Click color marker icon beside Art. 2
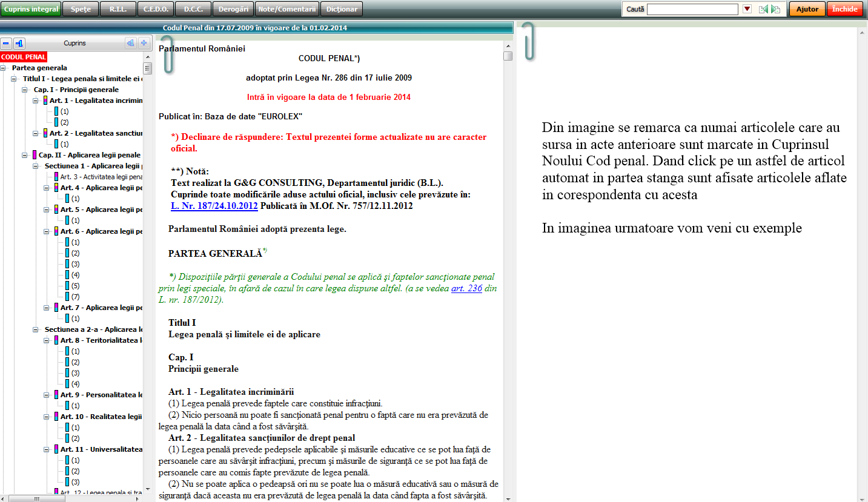 45,133
